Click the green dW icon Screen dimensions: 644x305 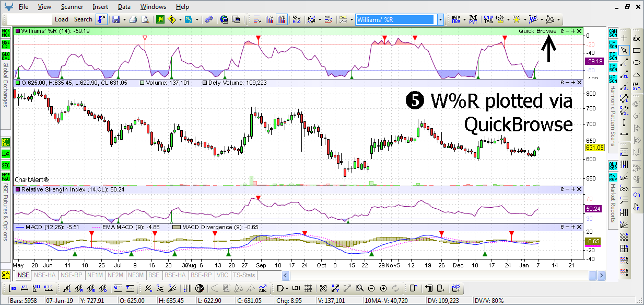pos(160,19)
